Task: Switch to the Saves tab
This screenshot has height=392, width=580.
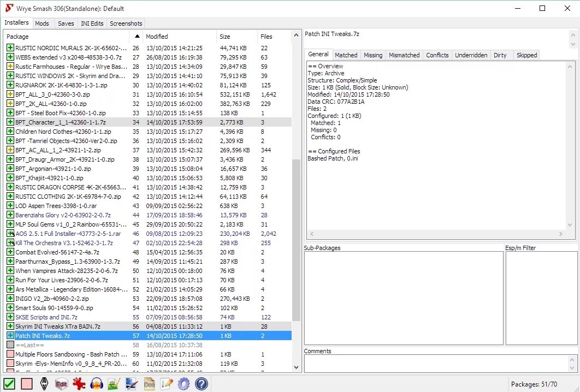Action: (66, 23)
